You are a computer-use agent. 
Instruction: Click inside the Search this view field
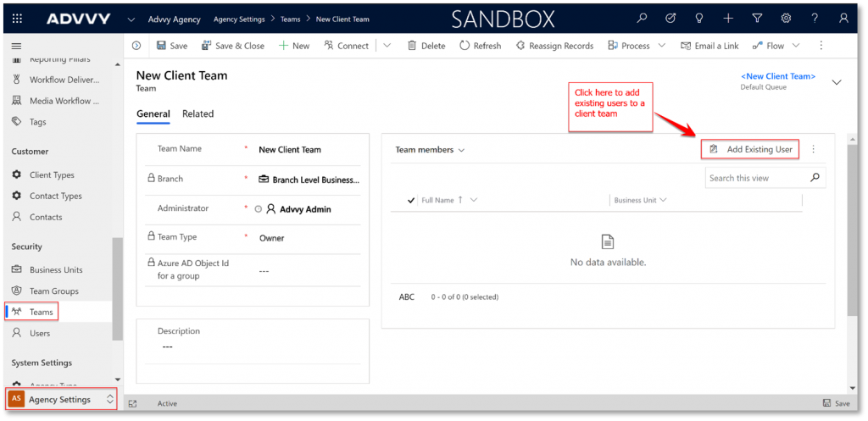click(x=756, y=178)
